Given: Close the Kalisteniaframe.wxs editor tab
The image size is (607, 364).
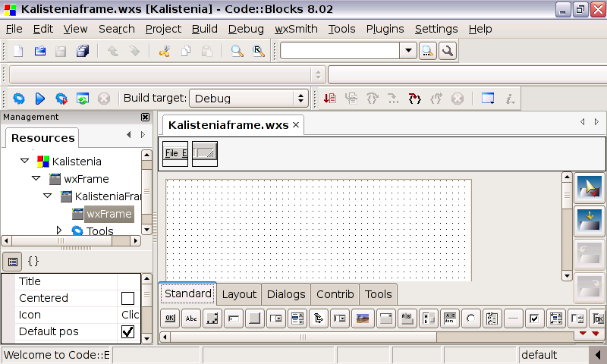Looking at the screenshot, I should [296, 125].
